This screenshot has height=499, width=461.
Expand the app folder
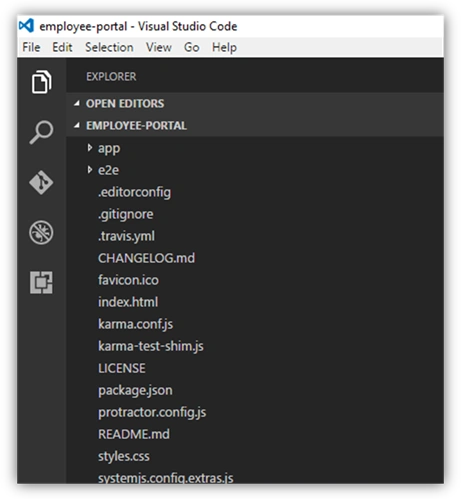(90, 148)
